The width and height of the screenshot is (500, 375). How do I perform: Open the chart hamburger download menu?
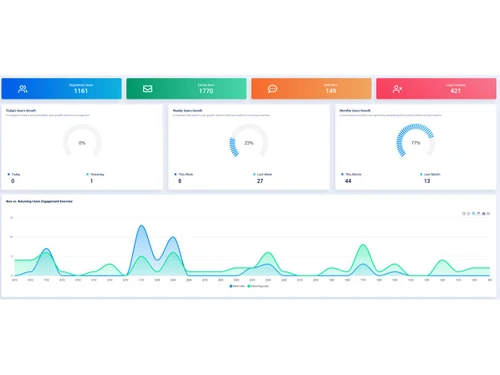(488, 213)
